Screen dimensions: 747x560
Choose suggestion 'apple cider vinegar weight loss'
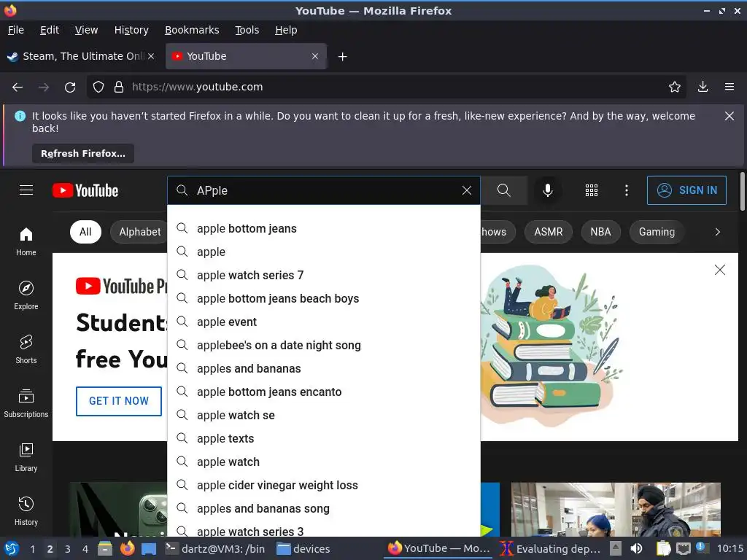tap(324, 485)
